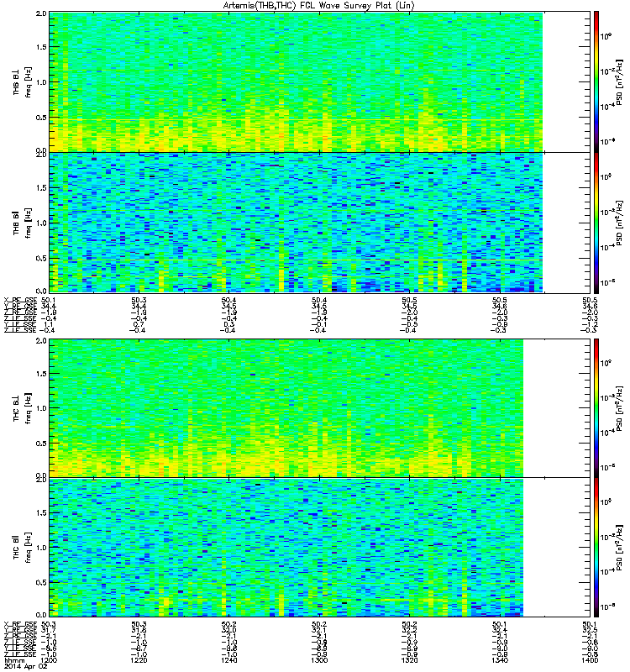Screen dimensions: 630x672
Task: Click the '1300' time tick label
Action: (319, 660)
